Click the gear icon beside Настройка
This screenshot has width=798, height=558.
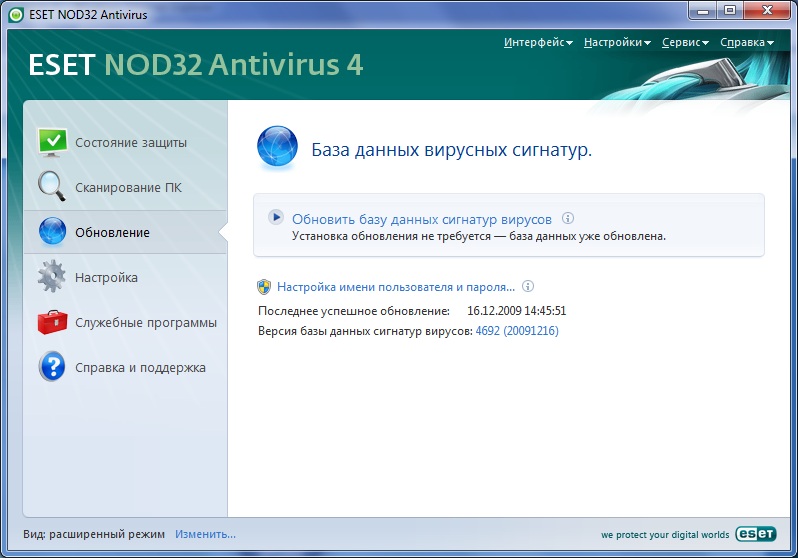point(52,277)
